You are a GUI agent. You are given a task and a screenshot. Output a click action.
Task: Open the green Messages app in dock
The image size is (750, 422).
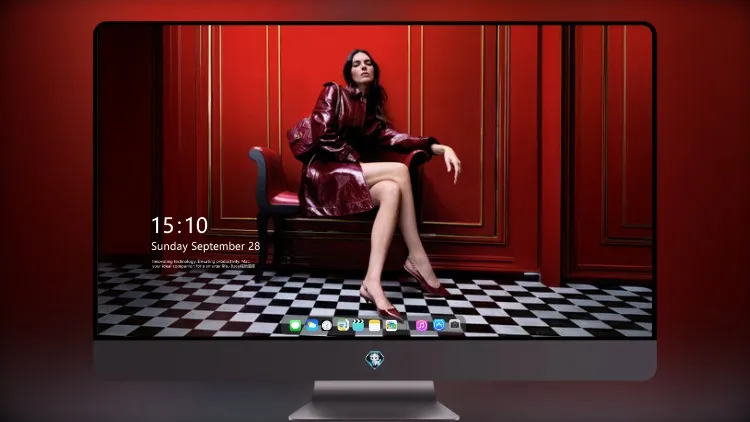pos(295,326)
